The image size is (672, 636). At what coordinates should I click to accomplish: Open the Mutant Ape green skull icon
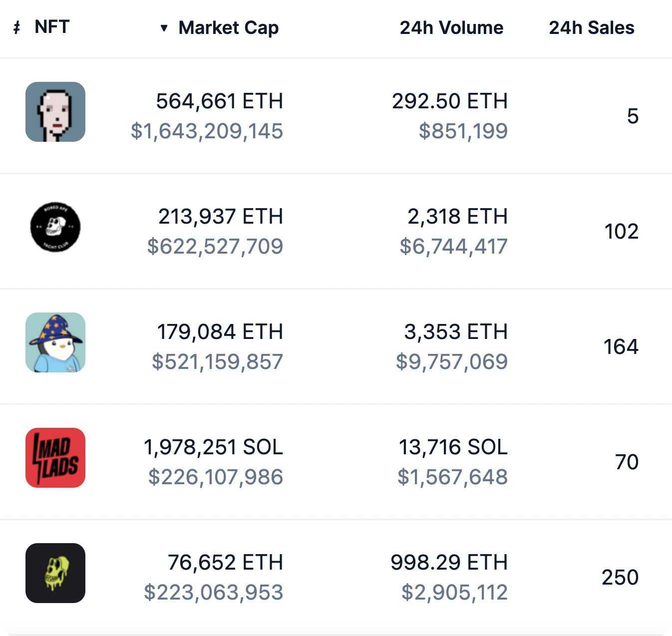coord(55,573)
